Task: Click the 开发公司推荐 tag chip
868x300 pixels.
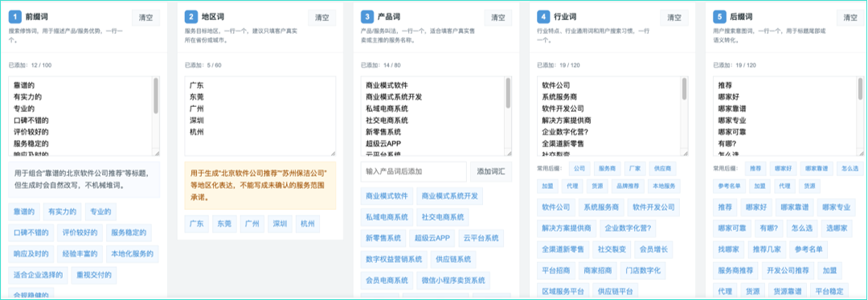Action: (x=788, y=271)
